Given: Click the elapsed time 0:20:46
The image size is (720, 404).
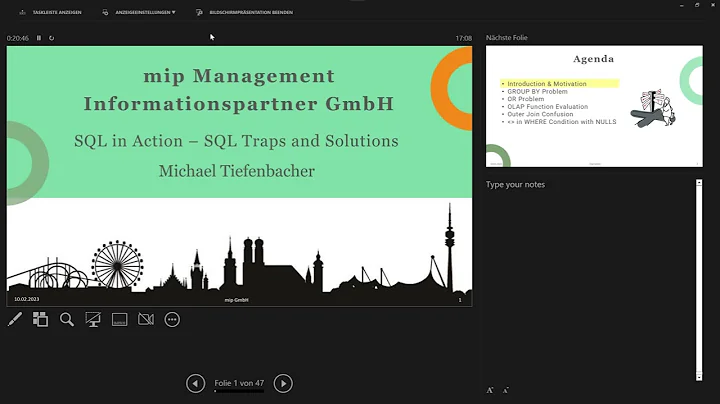Looking at the screenshot, I should (x=17, y=38).
